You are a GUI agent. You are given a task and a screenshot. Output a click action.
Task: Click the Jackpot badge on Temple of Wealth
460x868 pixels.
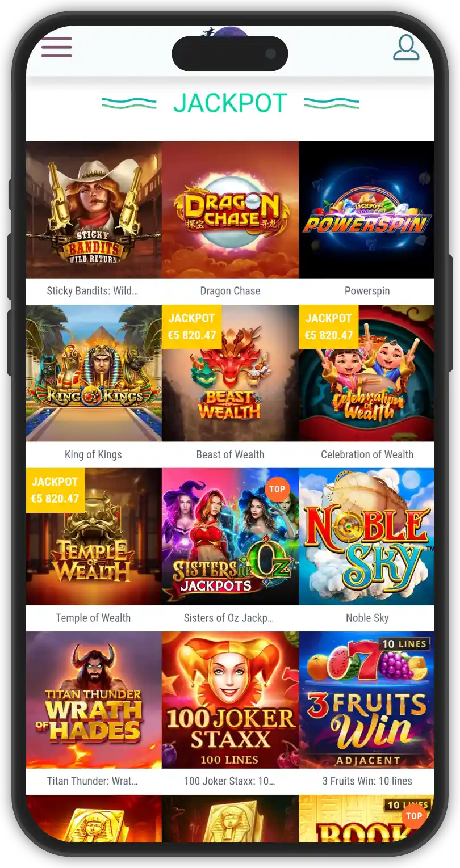[55, 490]
